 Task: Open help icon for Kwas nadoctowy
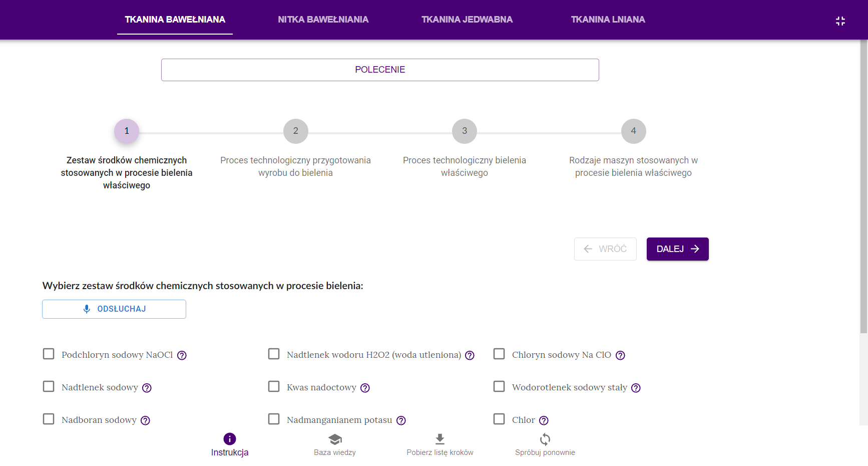[x=365, y=388]
